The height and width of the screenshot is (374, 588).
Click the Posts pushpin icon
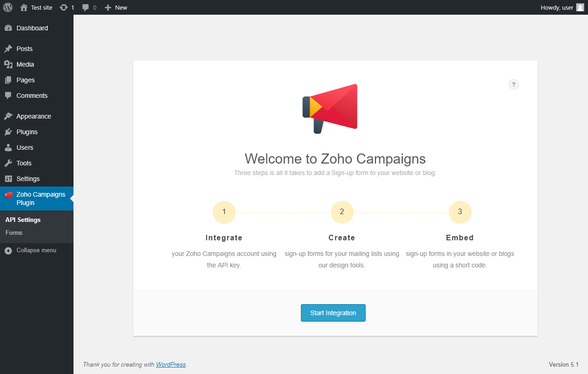point(8,49)
